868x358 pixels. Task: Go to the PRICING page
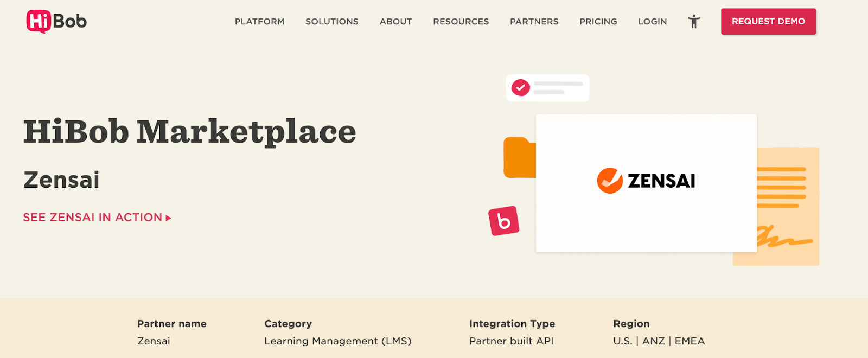(598, 22)
